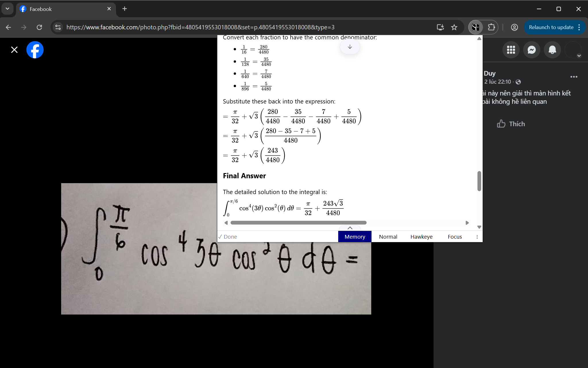Open tab search dropdown arrow
Screen dimensions: 588x368
7,9
